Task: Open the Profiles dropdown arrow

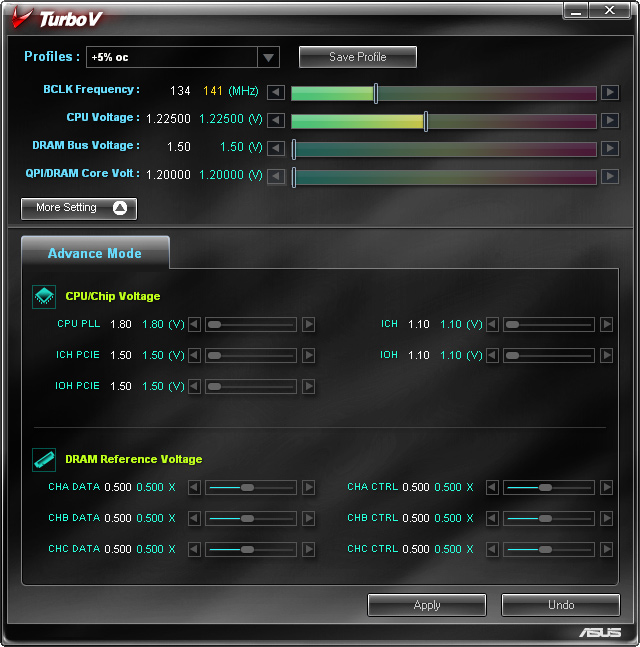Action: click(x=268, y=57)
